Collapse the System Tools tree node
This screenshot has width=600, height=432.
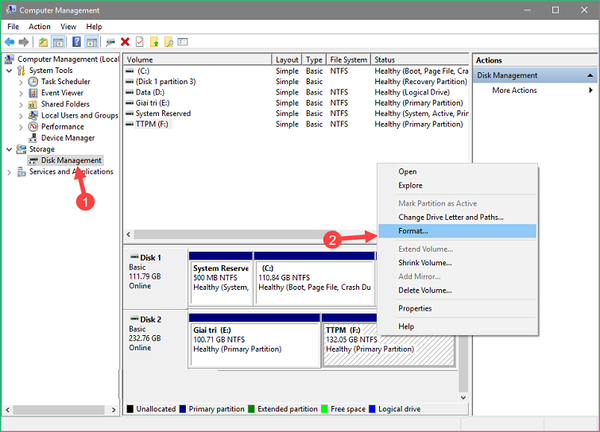[11, 69]
